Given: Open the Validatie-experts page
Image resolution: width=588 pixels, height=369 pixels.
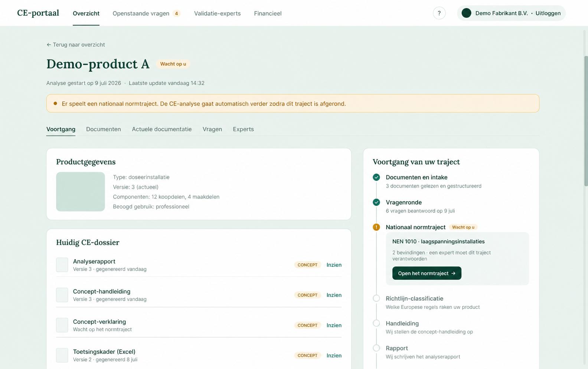Looking at the screenshot, I should pos(218,13).
